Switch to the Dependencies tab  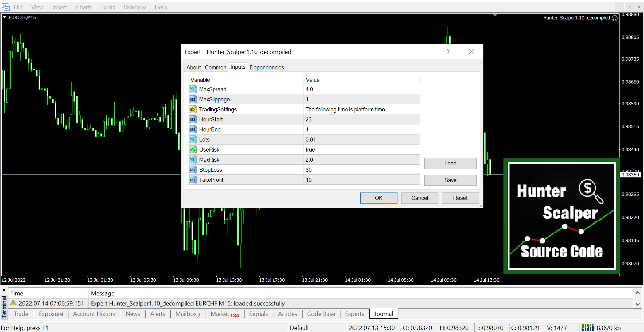pos(267,67)
